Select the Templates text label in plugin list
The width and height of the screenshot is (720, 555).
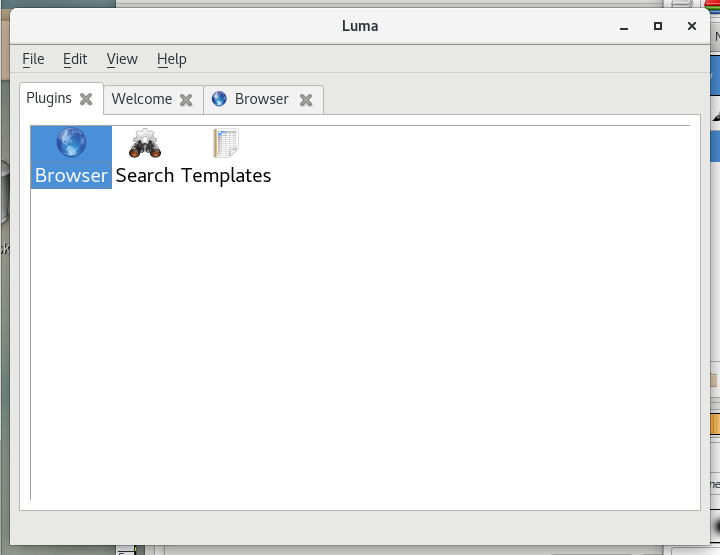click(x=226, y=176)
